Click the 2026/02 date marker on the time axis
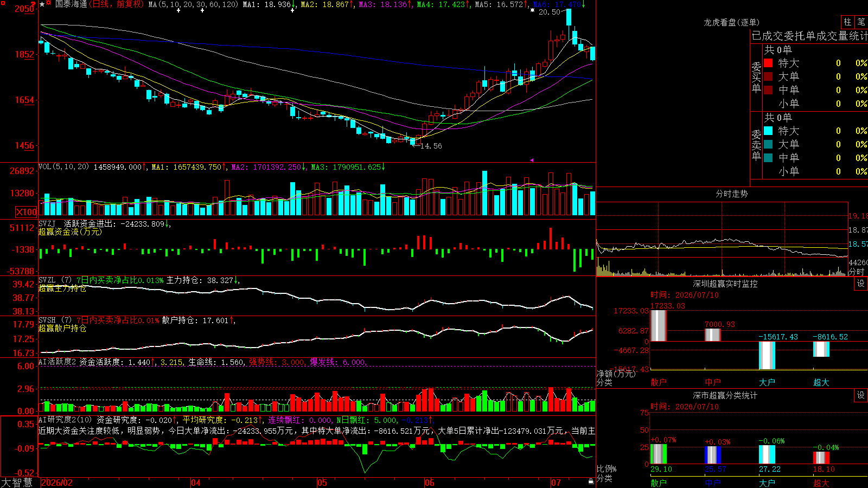Viewport: 868px width, 488px height. coord(58,483)
